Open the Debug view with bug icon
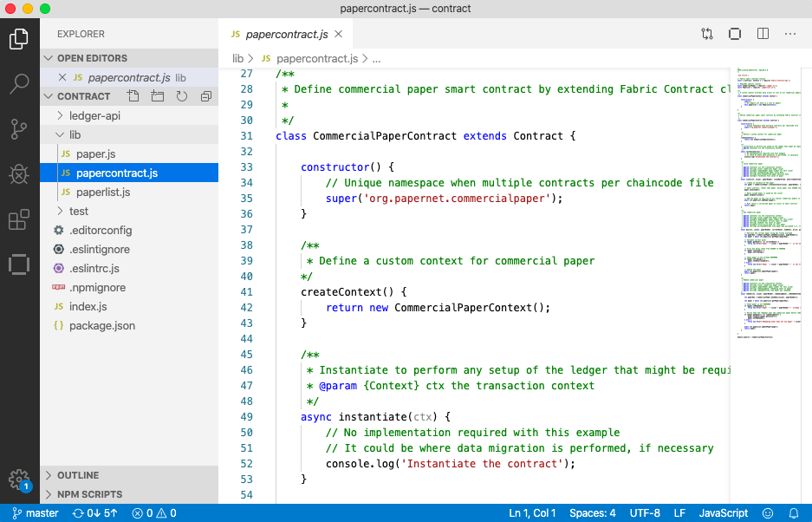 19,174
